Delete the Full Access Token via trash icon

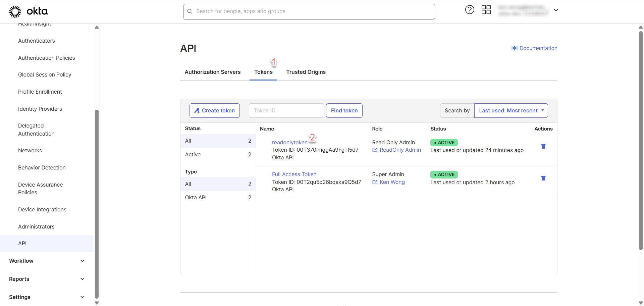click(543, 178)
